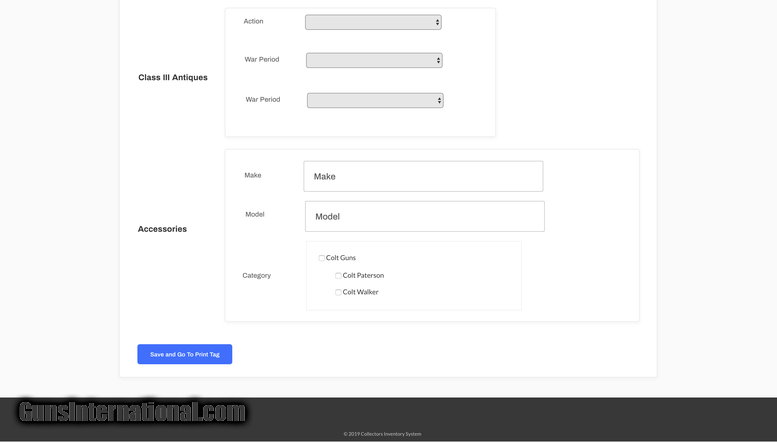Open the Action dropdown
The image size is (777, 442).
click(372, 22)
